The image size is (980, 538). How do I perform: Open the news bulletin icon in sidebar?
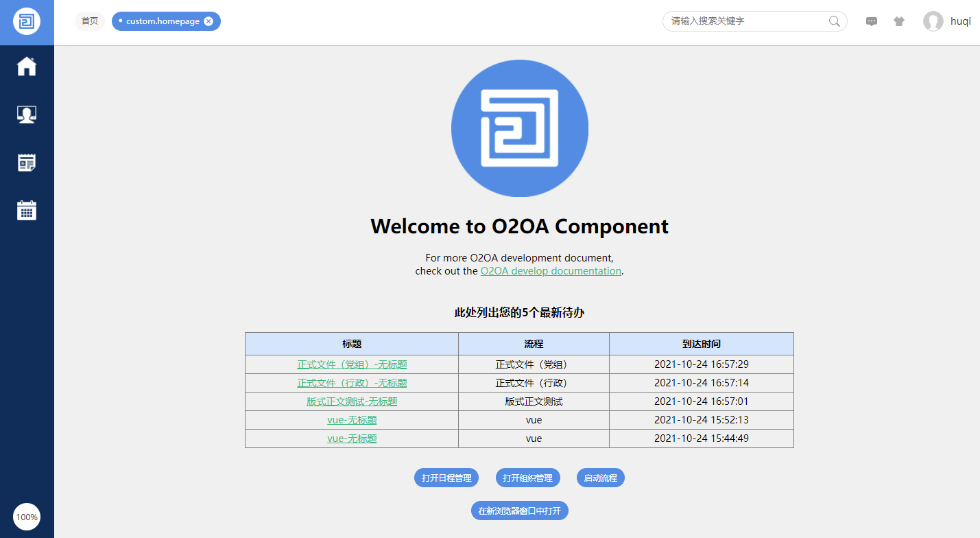pos(27,163)
